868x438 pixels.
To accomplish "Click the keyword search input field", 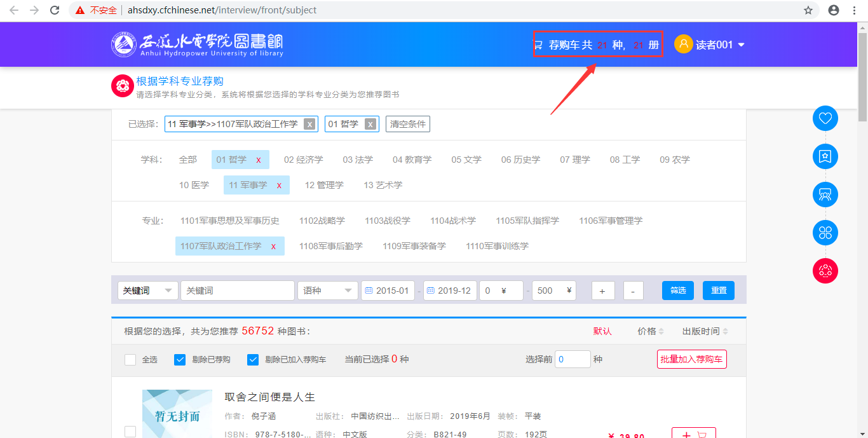I will [237, 291].
